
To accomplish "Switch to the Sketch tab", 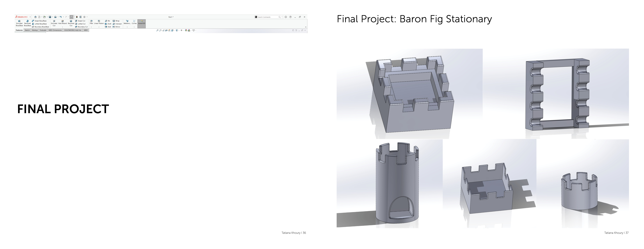I will click(x=27, y=30).
